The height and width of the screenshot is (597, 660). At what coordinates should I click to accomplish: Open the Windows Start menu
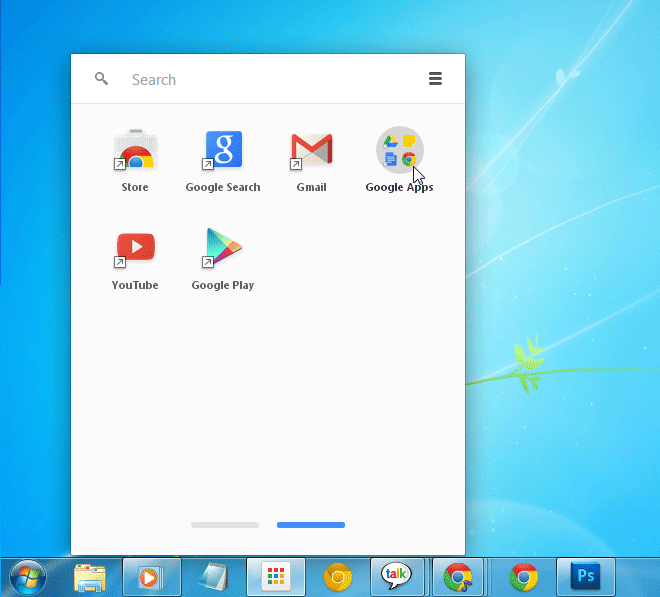[28, 577]
